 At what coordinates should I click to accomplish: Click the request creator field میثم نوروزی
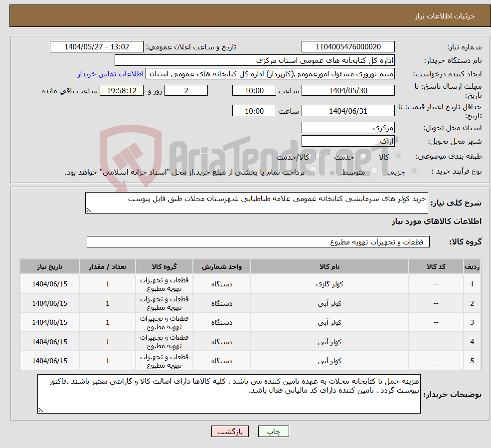270,74
